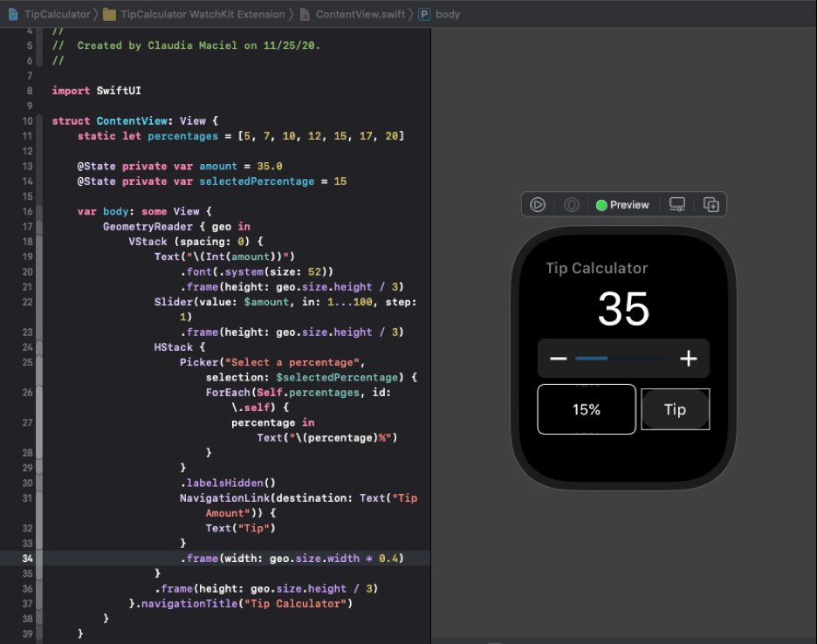Viewport: 817px width, 644px height.
Task: Click the Preview on Device icon
Action: tap(572, 205)
